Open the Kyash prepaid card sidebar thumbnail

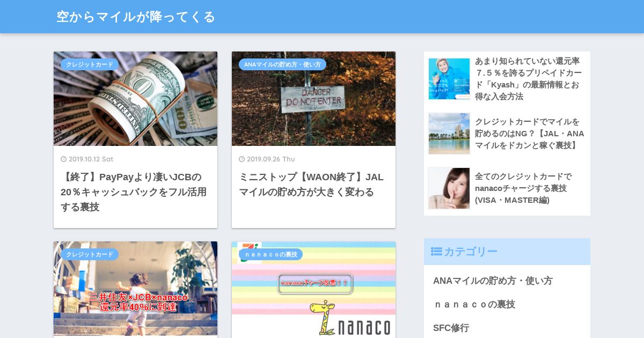click(449, 79)
